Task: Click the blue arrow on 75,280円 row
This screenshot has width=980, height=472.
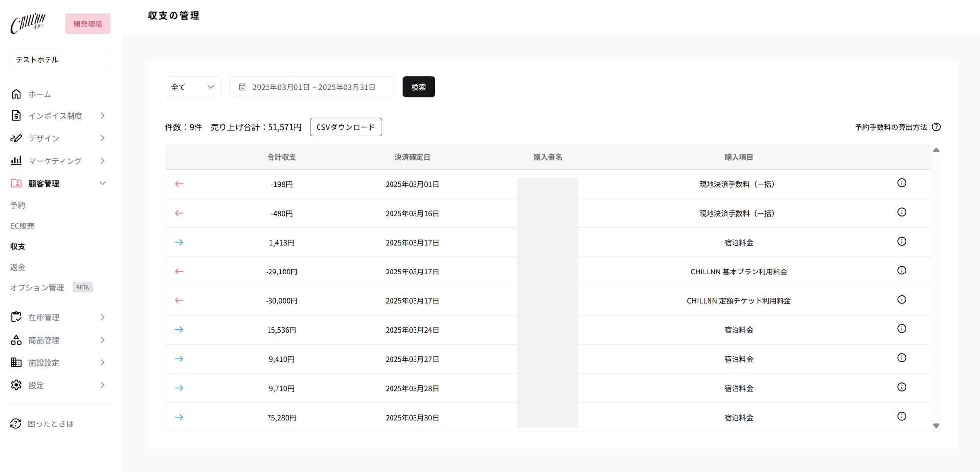Action: click(x=179, y=417)
